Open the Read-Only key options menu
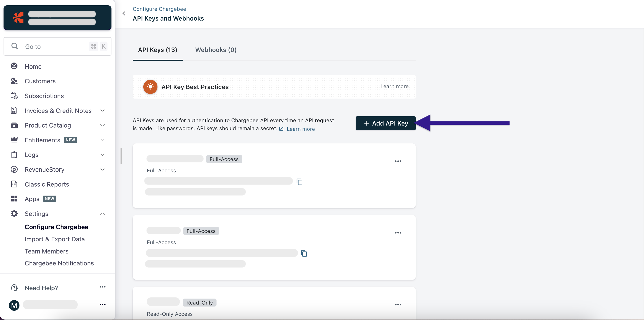Screen dimensions: 644x320 [x=398, y=305]
